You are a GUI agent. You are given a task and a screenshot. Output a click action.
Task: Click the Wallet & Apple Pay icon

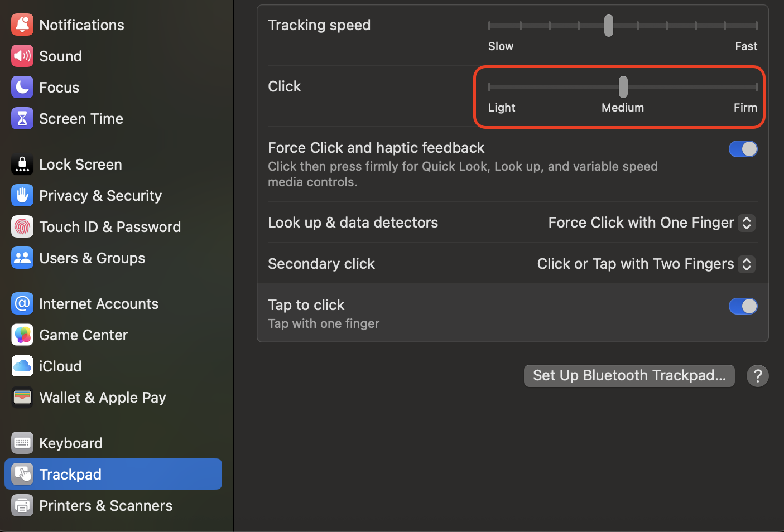pos(22,397)
